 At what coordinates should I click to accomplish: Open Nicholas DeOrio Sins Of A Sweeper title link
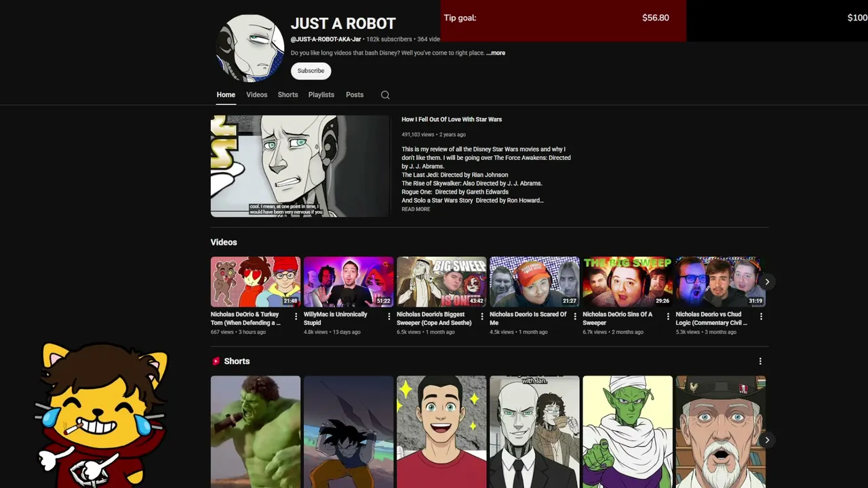coord(618,319)
